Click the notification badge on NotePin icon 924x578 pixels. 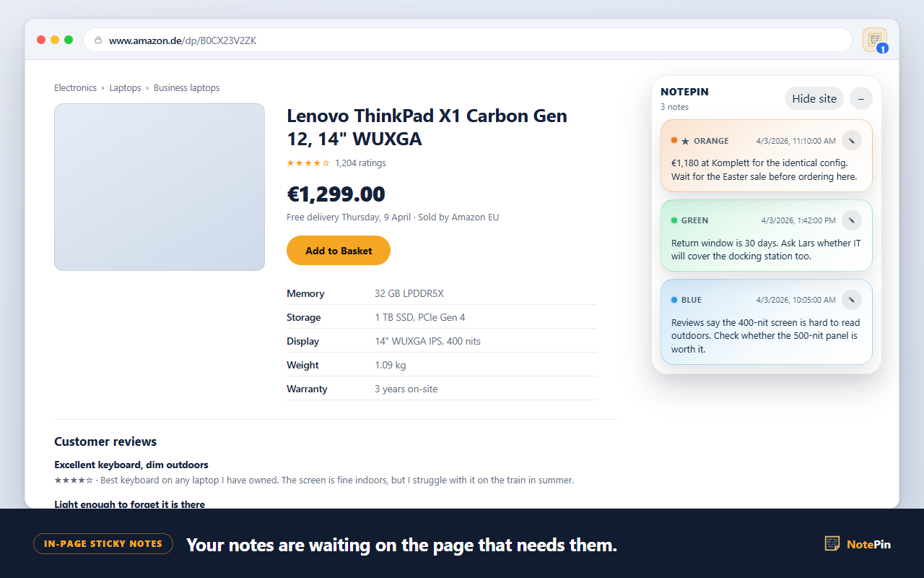[x=882, y=48]
